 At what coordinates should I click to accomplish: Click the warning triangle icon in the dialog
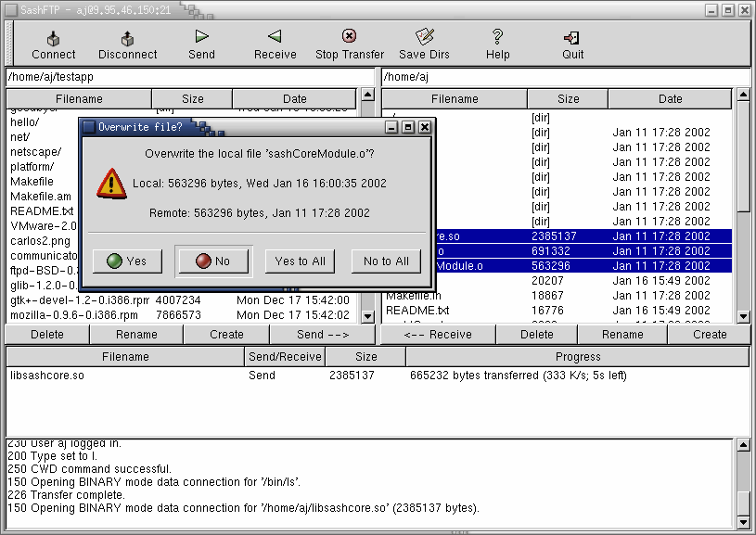tap(112, 184)
